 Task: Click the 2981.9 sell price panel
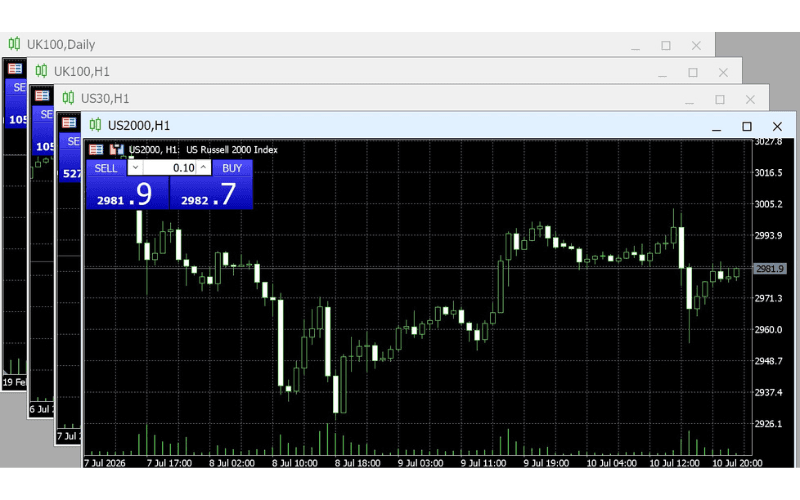tap(127, 193)
